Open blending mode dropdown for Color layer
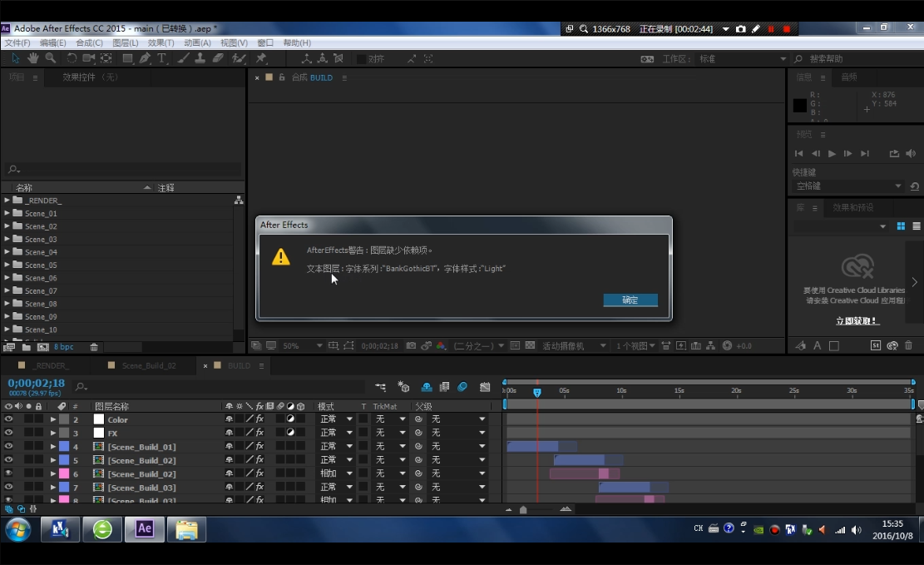This screenshot has height=565, width=924. (336, 419)
